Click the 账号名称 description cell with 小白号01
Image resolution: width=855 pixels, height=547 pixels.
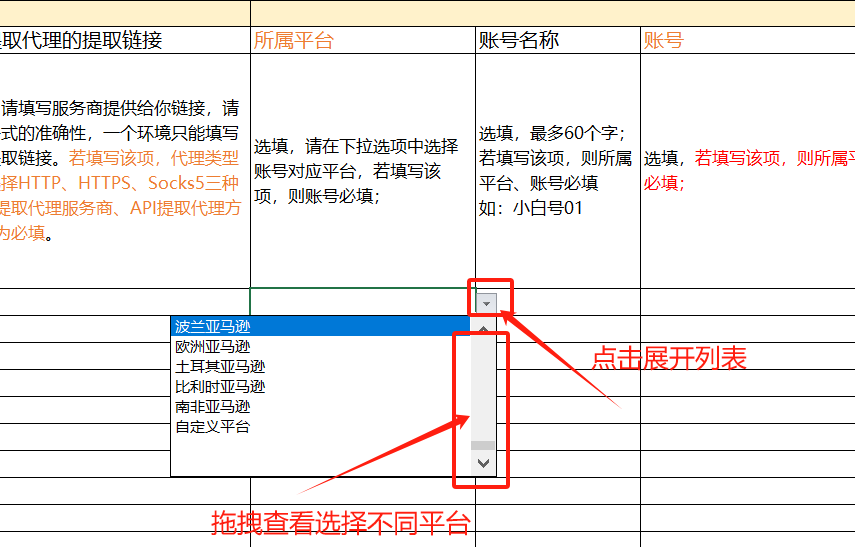coord(558,171)
